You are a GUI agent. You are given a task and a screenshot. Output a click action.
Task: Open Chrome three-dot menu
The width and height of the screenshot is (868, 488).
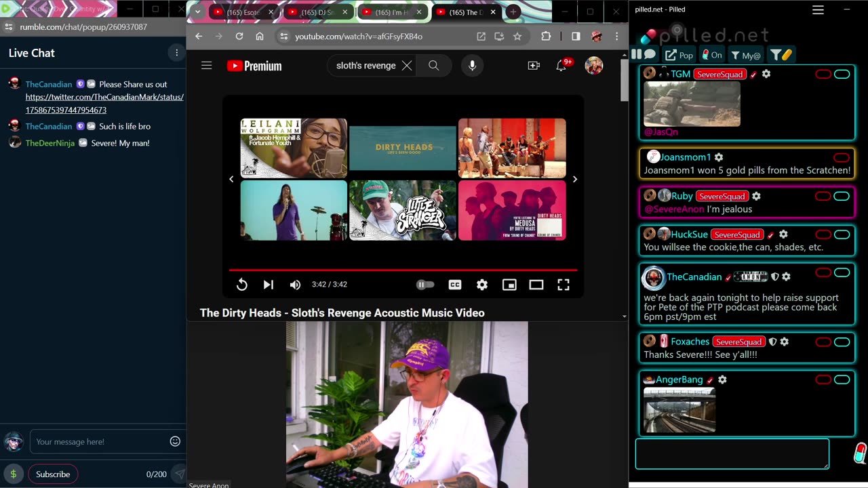point(616,36)
